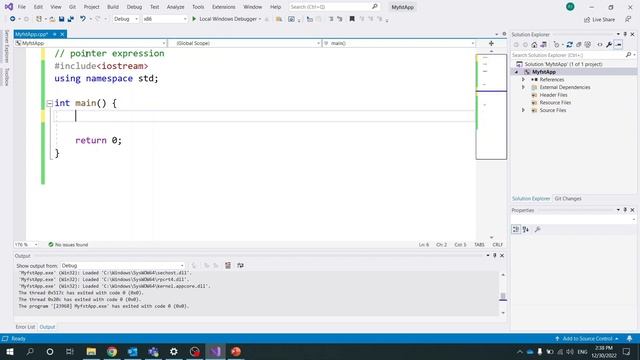Click the Undo arrow icon

click(x=83, y=19)
